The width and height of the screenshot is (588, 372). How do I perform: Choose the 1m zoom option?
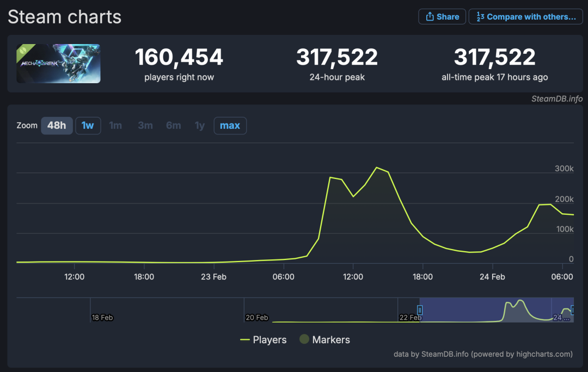(x=115, y=126)
